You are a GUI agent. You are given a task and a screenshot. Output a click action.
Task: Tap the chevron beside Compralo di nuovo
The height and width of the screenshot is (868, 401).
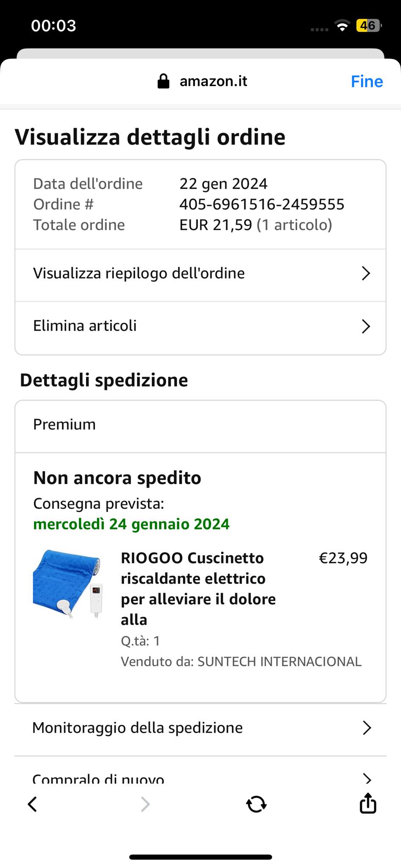coord(367,778)
